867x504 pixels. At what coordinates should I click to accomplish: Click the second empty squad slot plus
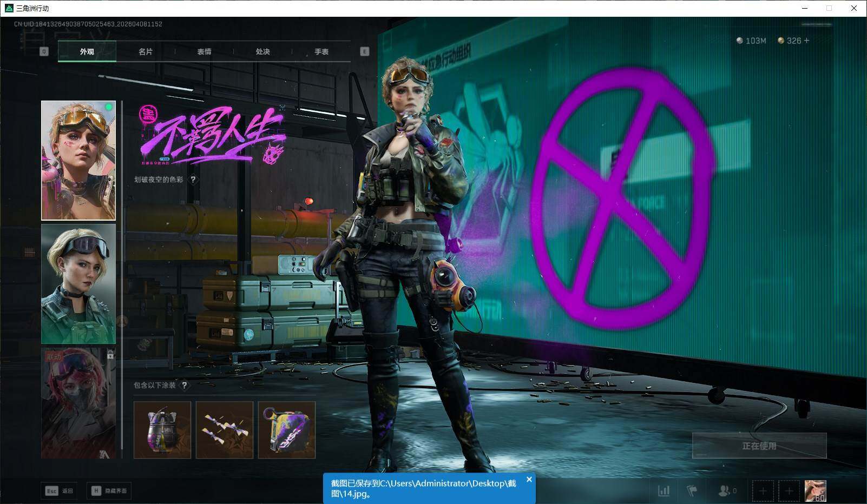tap(789, 491)
